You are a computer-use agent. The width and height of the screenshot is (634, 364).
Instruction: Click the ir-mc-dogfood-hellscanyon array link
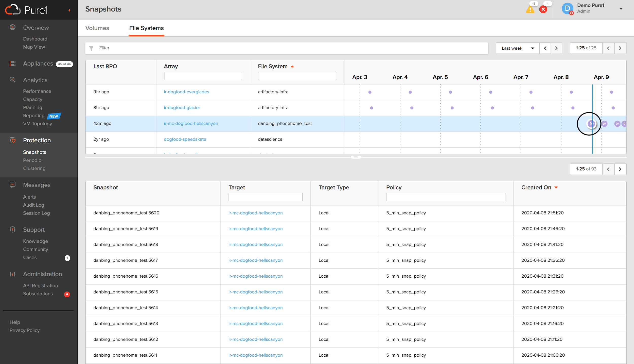tap(190, 123)
